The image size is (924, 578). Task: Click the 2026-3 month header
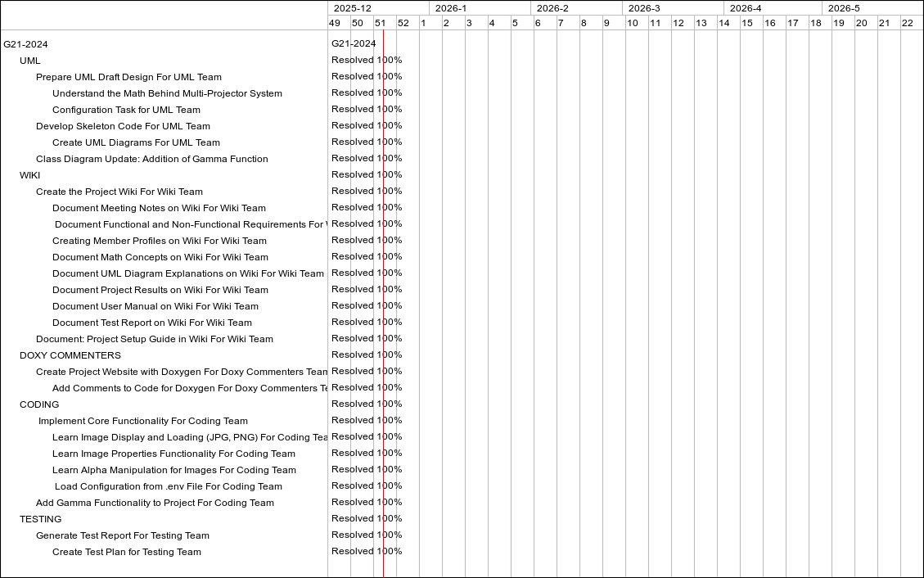point(644,8)
